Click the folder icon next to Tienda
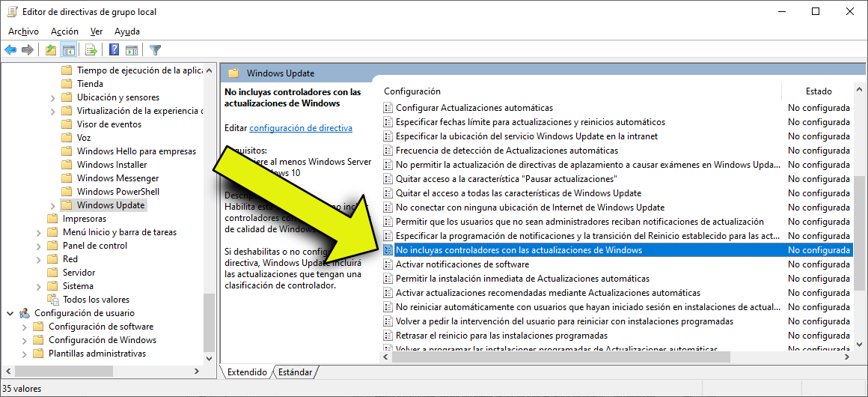Screen dimensions: 868x397 67,84
